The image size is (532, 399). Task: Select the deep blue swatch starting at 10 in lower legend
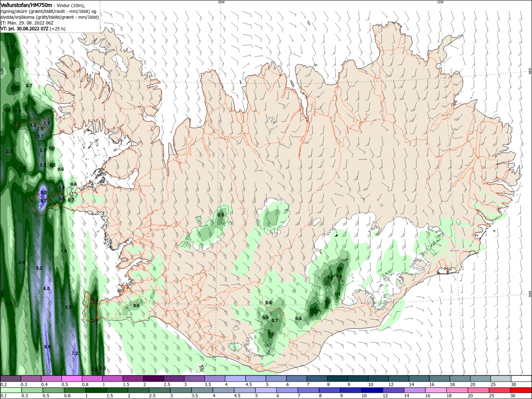372,390
